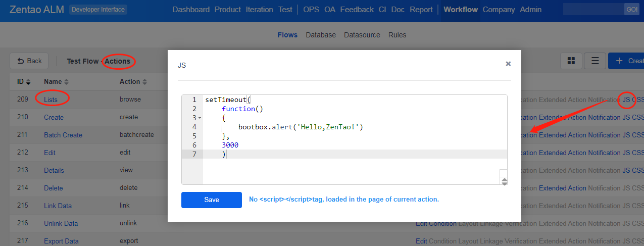644x246 pixels.
Task: Close the JS dialog with the X
Action: [508, 64]
